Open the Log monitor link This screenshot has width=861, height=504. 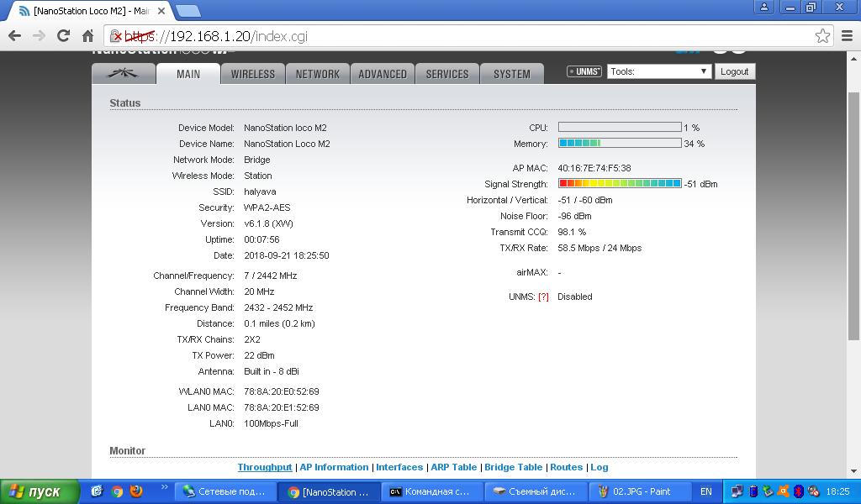[x=599, y=467]
